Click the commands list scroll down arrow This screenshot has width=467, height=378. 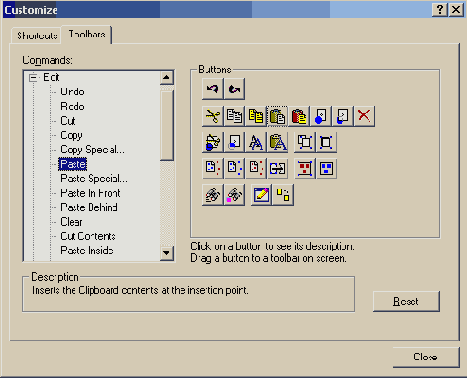click(167, 253)
